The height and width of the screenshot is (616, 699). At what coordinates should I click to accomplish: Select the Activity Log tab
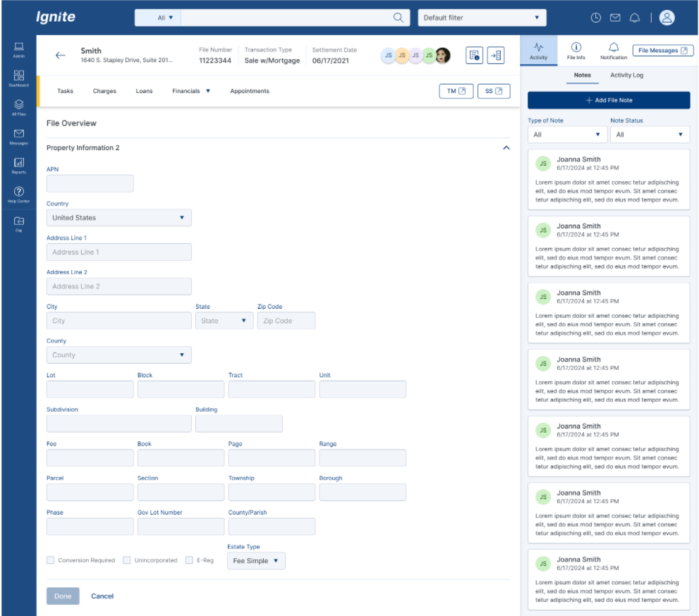pos(626,75)
